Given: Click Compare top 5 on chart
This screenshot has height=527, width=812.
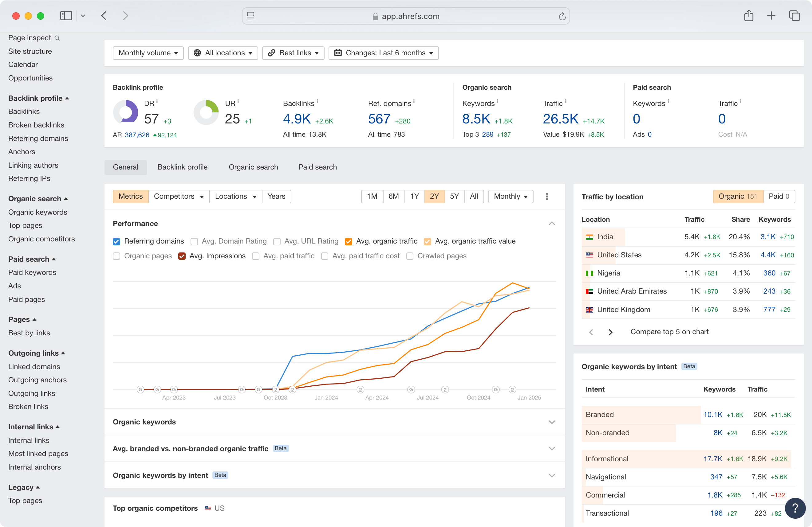Looking at the screenshot, I should coord(669,332).
